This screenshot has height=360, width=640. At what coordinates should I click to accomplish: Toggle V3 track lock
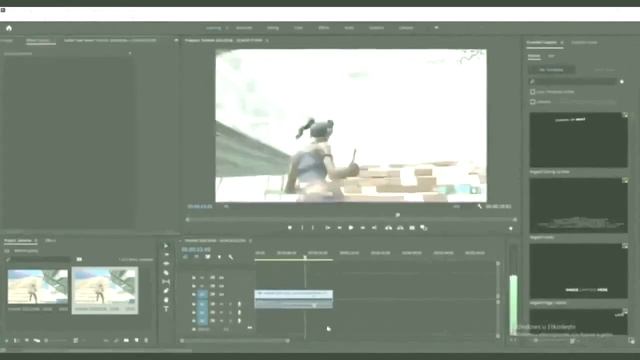coord(194,278)
